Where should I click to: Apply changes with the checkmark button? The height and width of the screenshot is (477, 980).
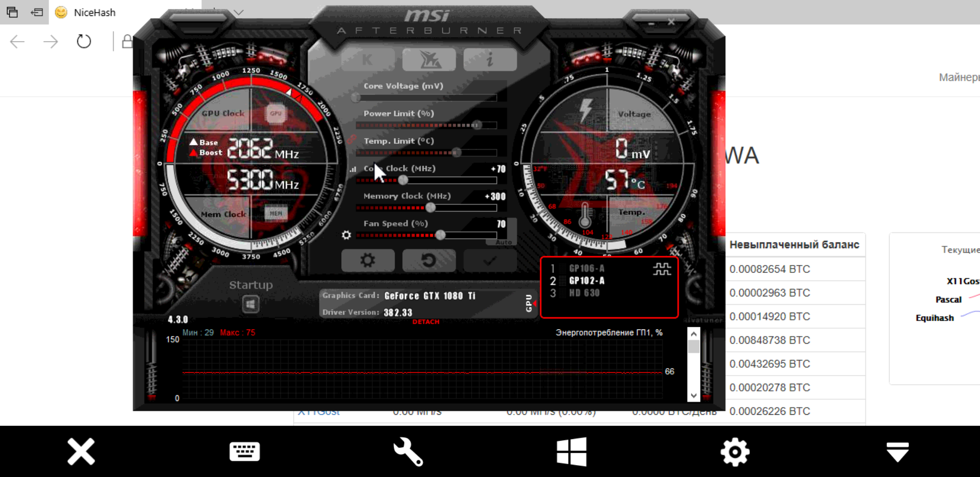click(490, 261)
